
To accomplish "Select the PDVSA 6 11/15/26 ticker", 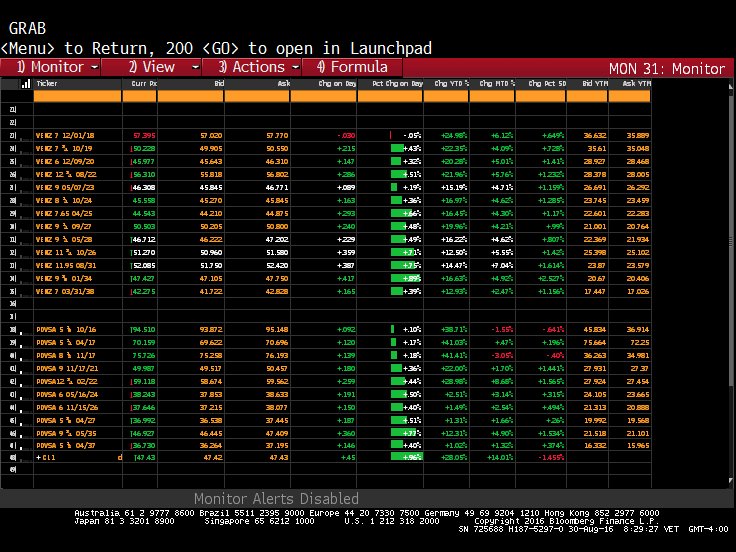I will (x=67, y=407).
